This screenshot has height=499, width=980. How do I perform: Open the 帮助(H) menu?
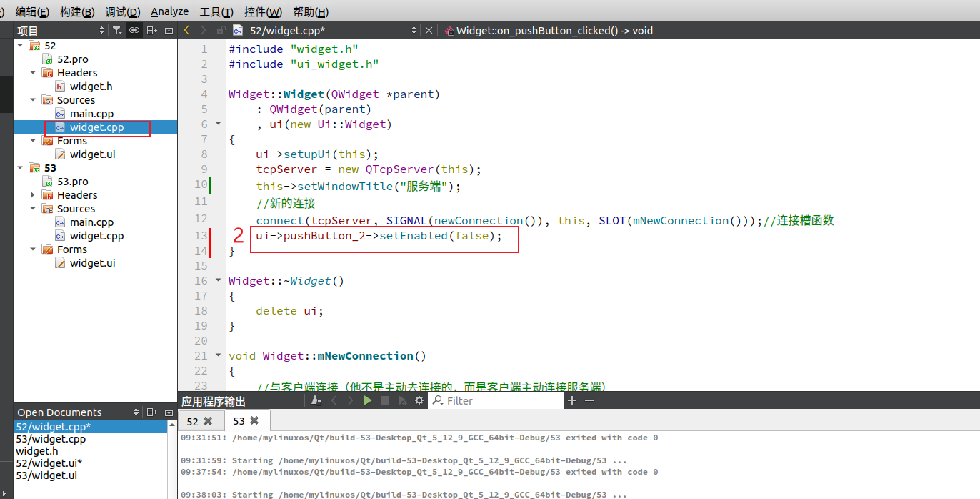click(x=311, y=11)
